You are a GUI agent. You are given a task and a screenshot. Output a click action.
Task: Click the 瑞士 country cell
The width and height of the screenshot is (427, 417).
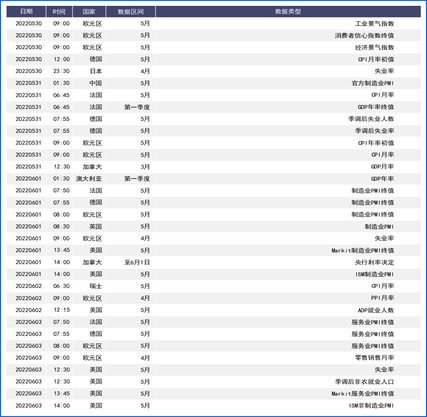coord(96,286)
